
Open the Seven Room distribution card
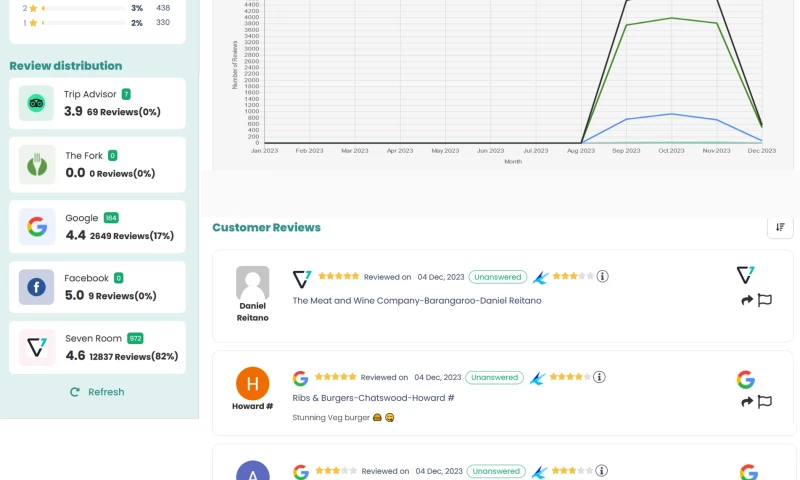(x=97, y=348)
